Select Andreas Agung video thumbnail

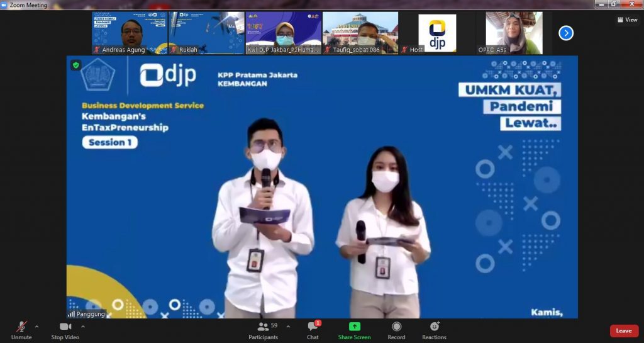click(x=130, y=33)
